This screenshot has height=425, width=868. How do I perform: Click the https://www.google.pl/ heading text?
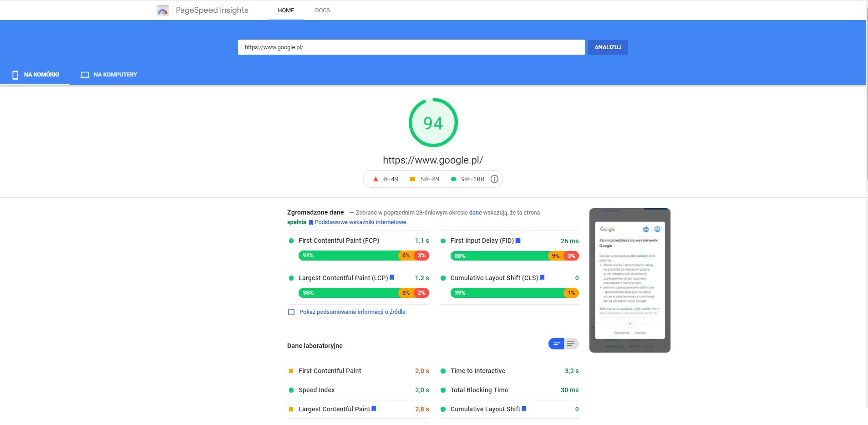(x=433, y=160)
